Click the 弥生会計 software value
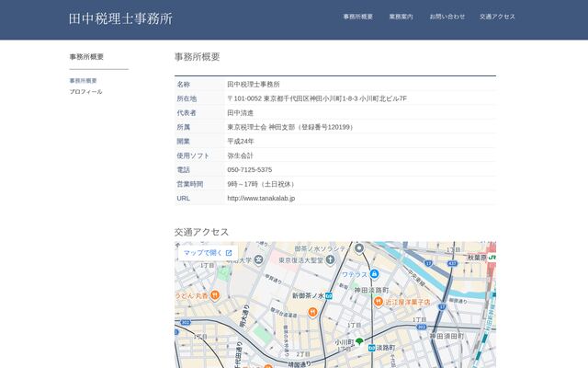 [x=241, y=155]
